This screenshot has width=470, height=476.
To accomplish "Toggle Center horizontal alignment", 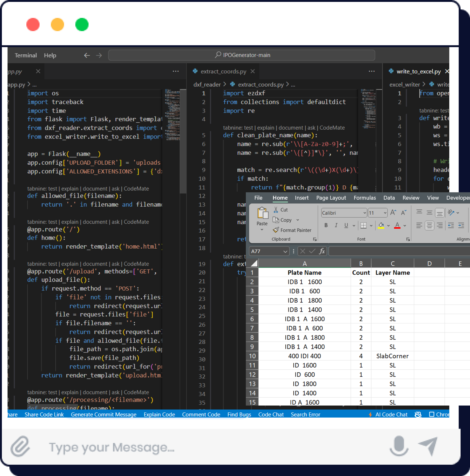I will 429,225.
